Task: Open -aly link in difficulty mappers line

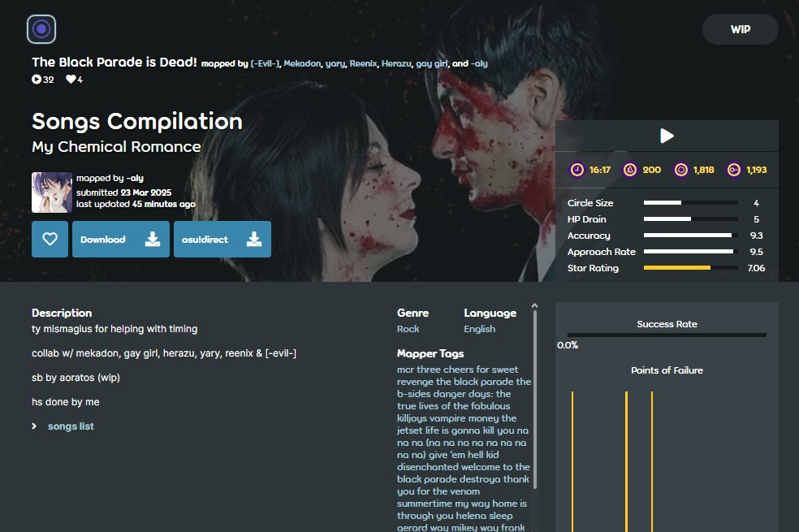Action: 479,63
